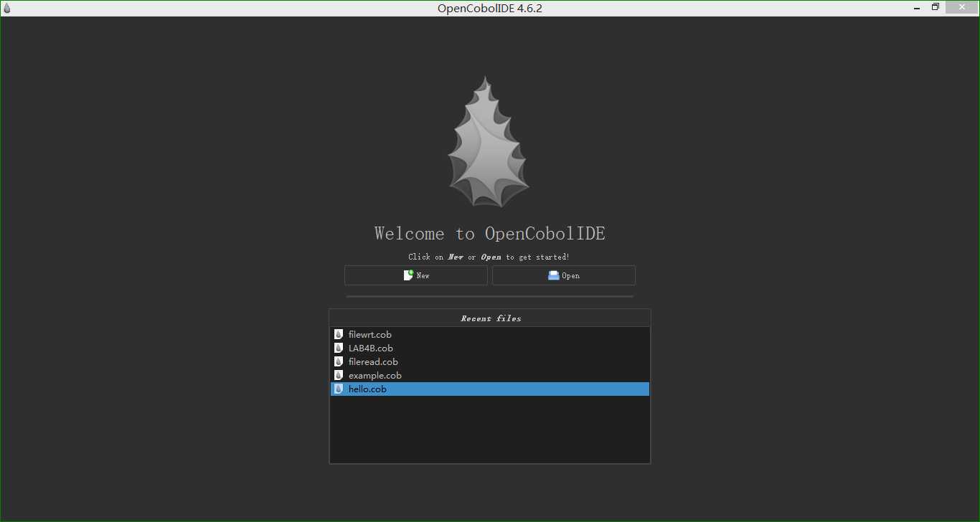Restore down the OpenCobolIDE window
Viewport: 980px width, 522px height.
tap(936, 8)
